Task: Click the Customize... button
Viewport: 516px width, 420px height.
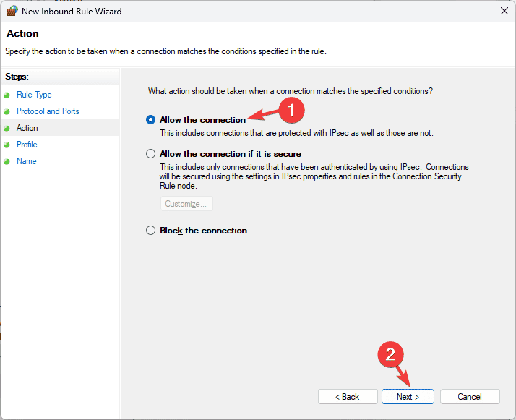Action: [x=186, y=204]
